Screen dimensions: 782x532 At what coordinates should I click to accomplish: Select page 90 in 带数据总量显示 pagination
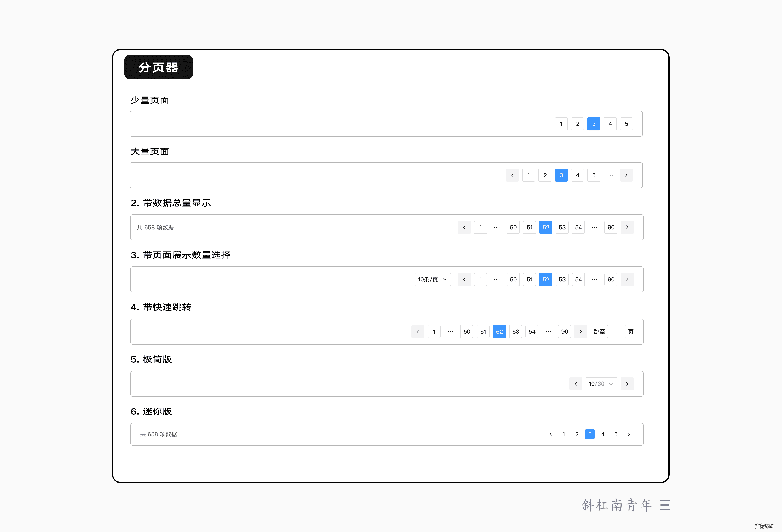(x=611, y=227)
